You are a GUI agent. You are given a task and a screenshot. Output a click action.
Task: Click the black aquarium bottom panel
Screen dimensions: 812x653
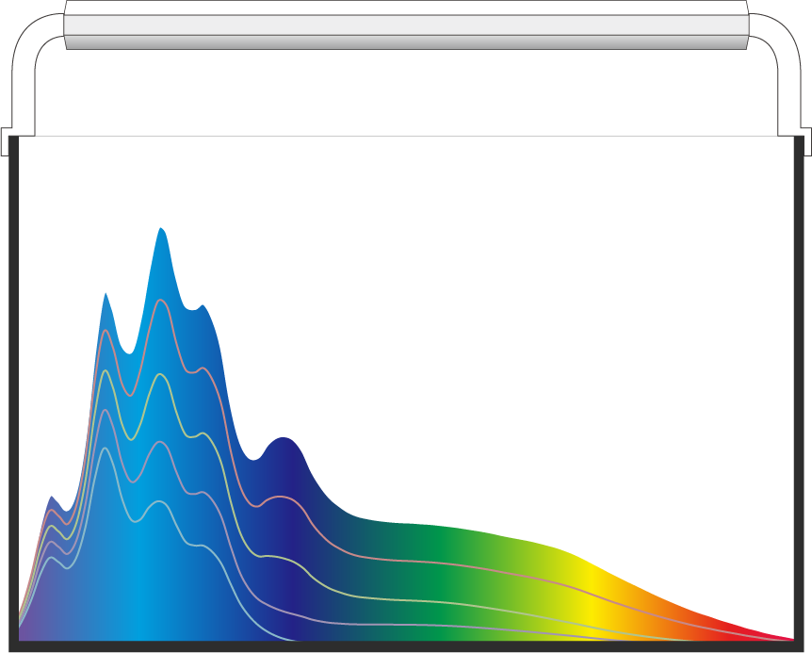(407, 646)
